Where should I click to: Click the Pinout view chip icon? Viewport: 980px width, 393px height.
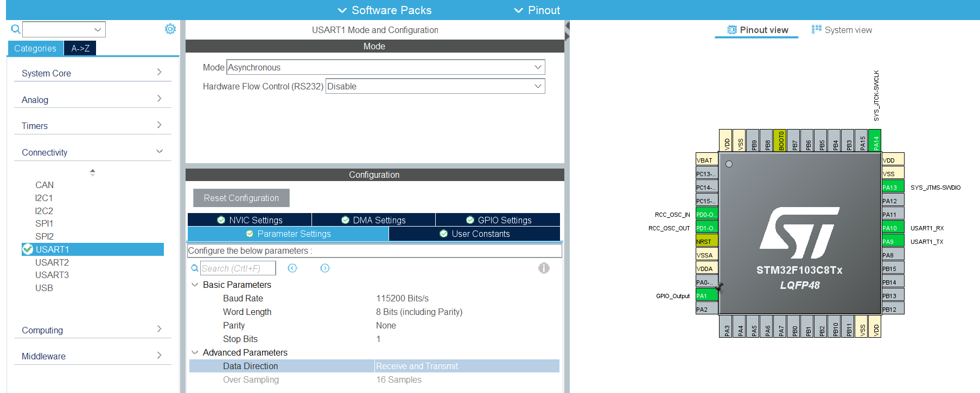coord(732,30)
